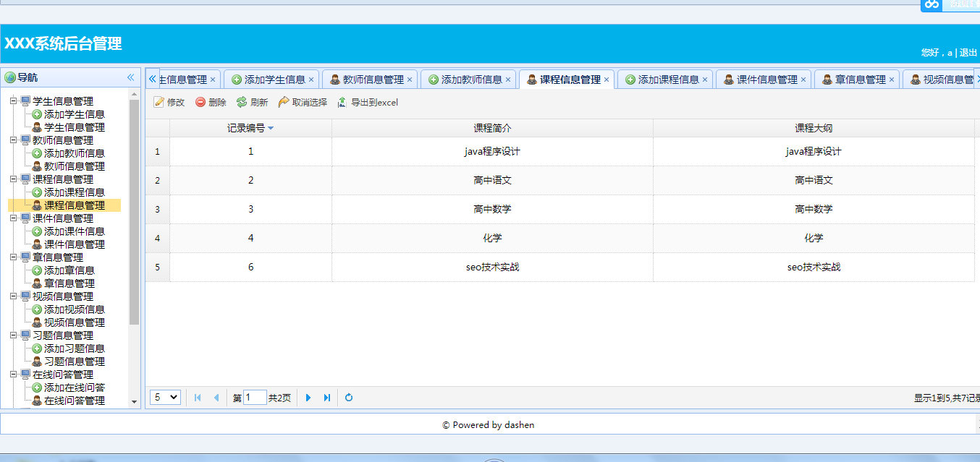Image resolution: width=980 pixels, height=462 pixels.
Task: Click the 取消选择 deselect arrow icon
Action: pos(284,103)
